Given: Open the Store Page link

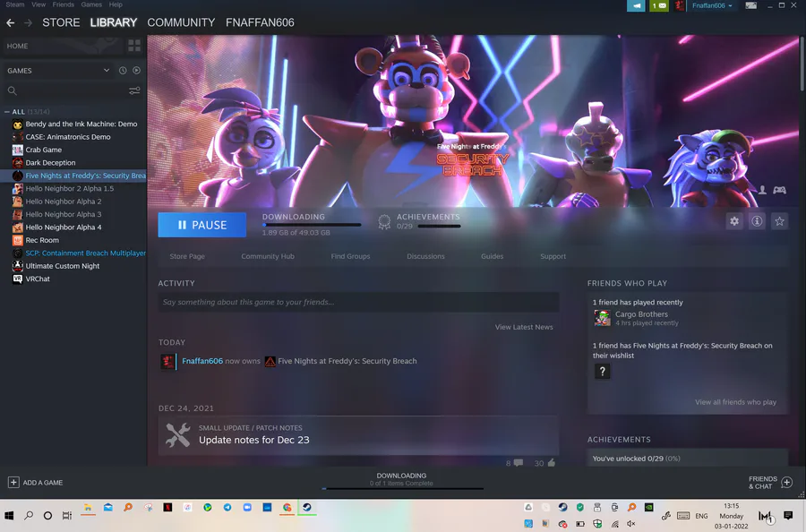Looking at the screenshot, I should 187,256.
